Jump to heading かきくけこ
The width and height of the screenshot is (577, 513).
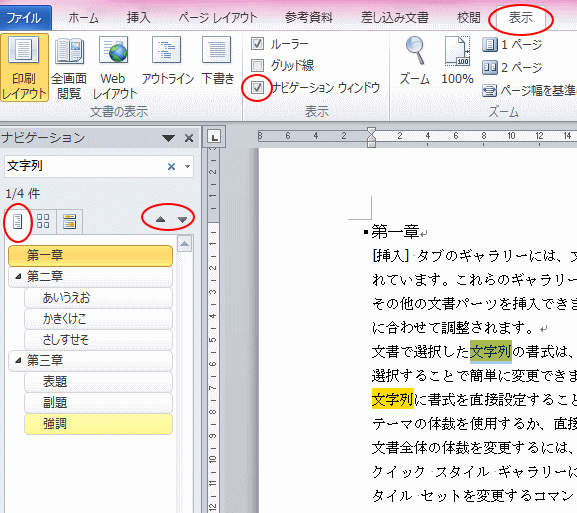tap(98, 319)
